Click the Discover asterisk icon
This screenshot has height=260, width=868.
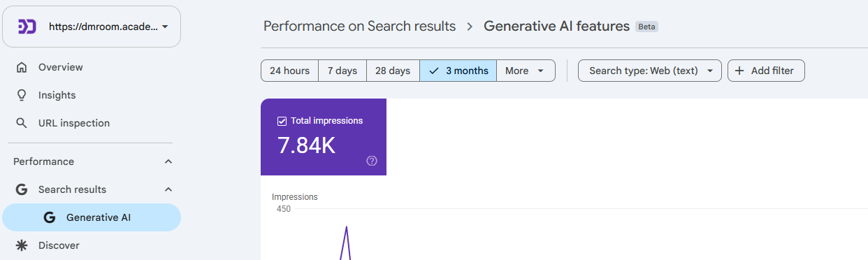click(x=22, y=245)
